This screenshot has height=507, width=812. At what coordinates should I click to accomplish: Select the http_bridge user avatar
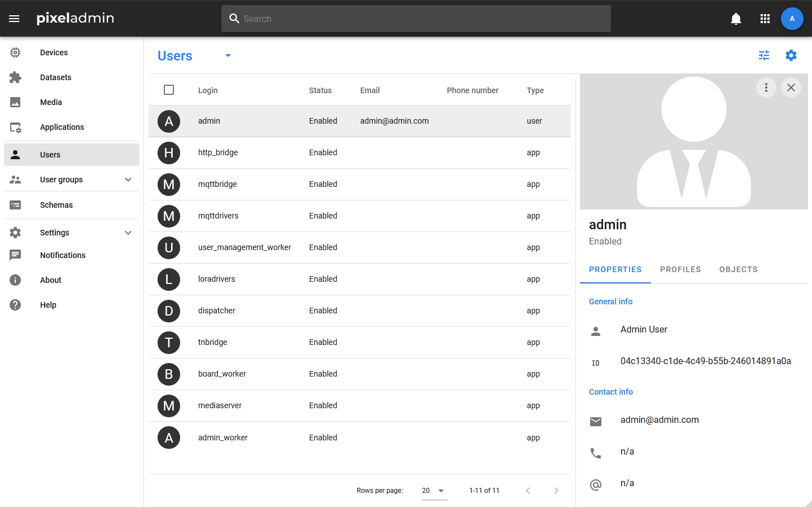pos(169,153)
